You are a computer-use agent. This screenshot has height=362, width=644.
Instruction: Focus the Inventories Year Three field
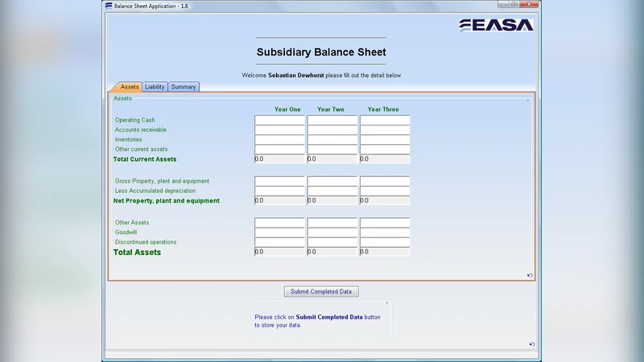point(384,140)
